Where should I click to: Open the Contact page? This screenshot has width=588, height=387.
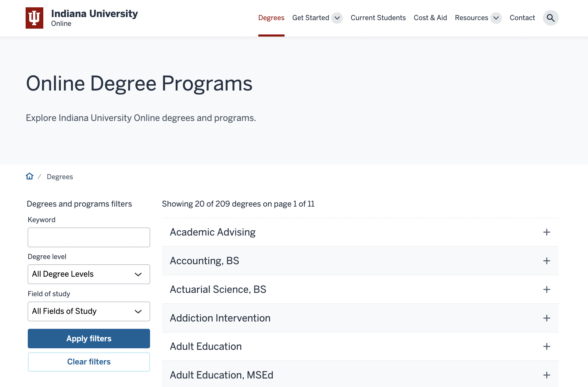[522, 18]
